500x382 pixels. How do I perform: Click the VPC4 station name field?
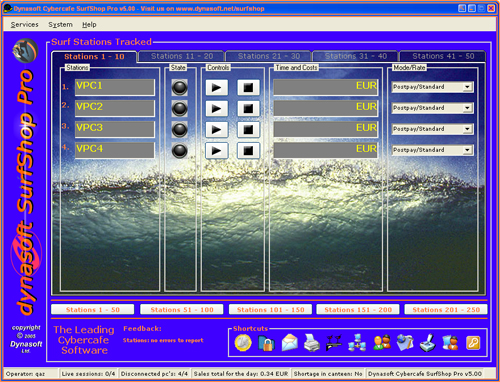pyautogui.click(x=115, y=150)
